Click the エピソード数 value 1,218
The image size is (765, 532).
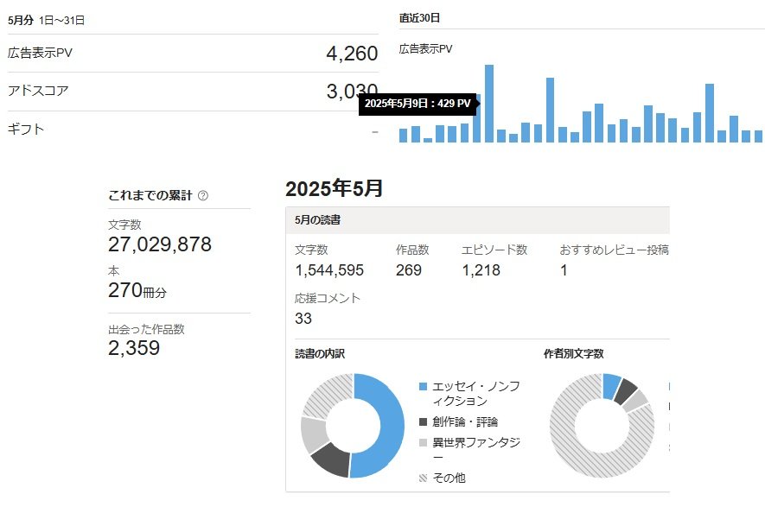[x=481, y=270]
